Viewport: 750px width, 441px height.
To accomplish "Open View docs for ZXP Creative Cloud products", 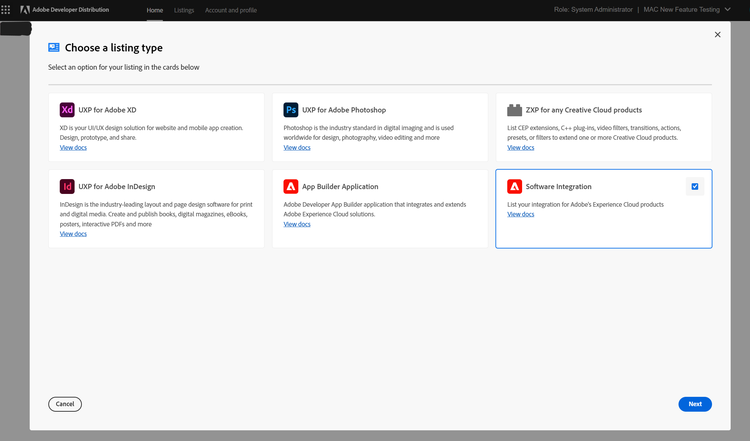I will click(x=520, y=147).
